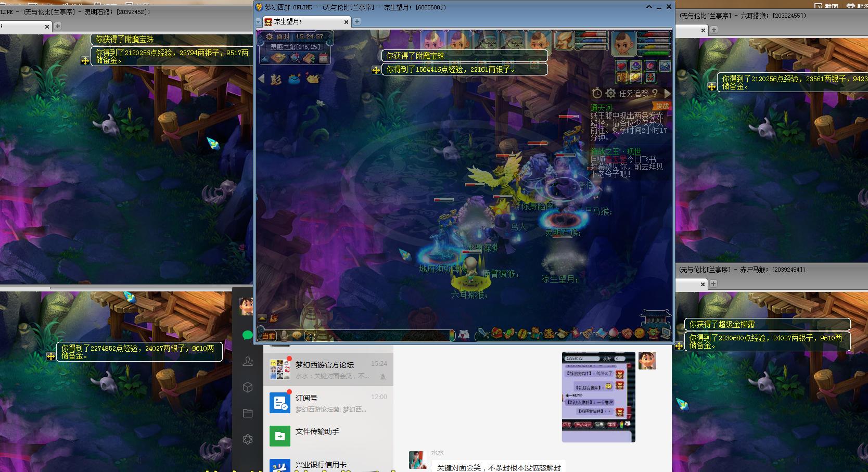The height and width of the screenshot is (472, 868).
Task: Roll up main game window with chevron button
Action: coord(649,7)
